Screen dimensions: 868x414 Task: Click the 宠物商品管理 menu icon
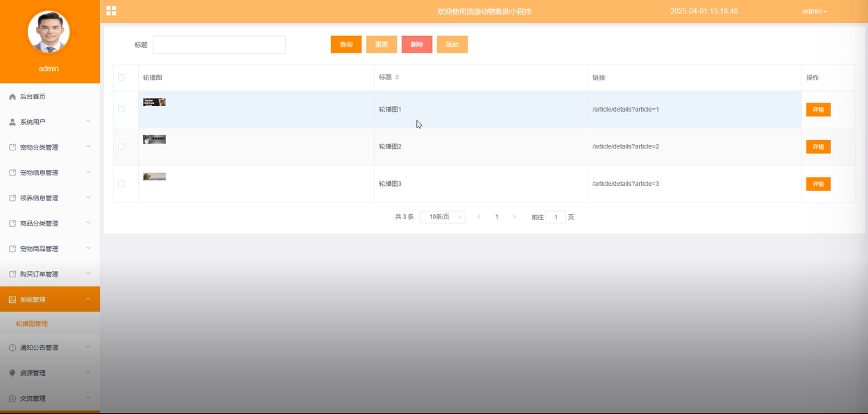coord(12,248)
